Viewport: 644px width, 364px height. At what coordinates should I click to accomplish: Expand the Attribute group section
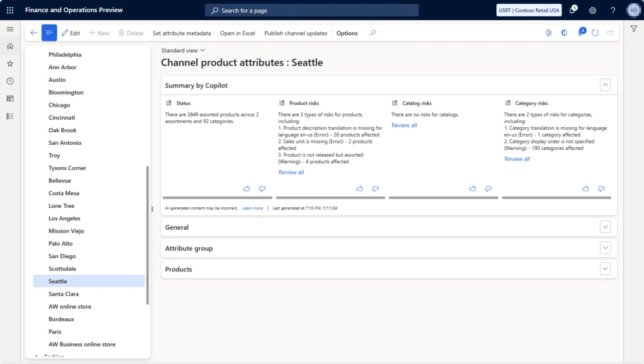click(x=605, y=247)
